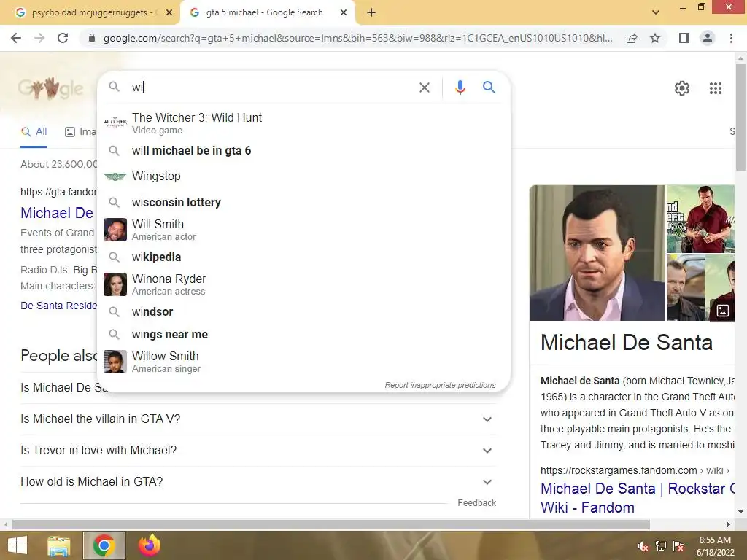The width and height of the screenshot is (747, 560).
Task: Click the horizontal page scrollbar
Action: [330, 524]
